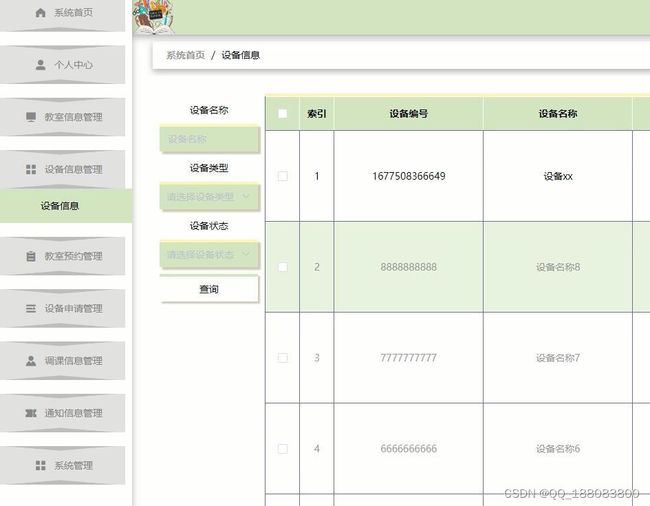Click the person icon beside 个人中心
The width and height of the screenshot is (650, 506).
tap(40, 65)
